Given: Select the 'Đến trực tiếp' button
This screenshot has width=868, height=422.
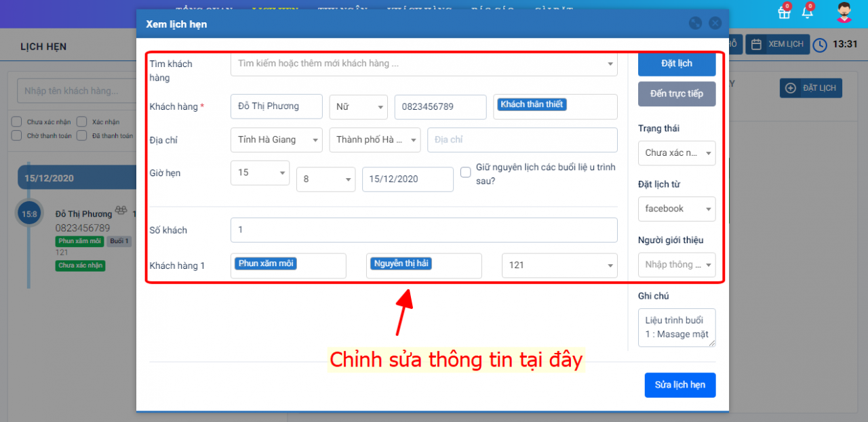Looking at the screenshot, I should 676,93.
